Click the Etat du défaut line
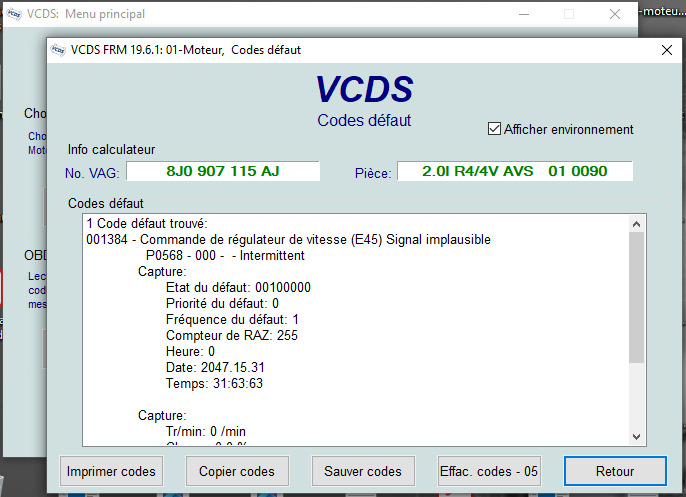 coord(238,287)
